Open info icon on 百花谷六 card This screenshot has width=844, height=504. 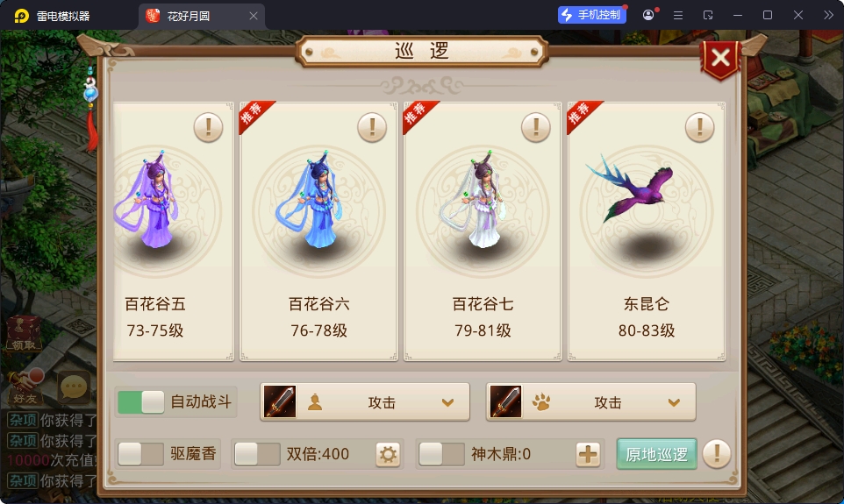[x=372, y=127]
